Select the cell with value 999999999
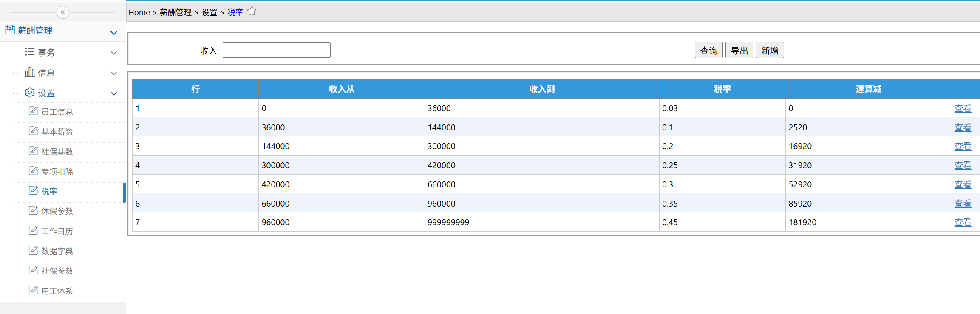Screen dimensions: 980x314 (x=542, y=222)
